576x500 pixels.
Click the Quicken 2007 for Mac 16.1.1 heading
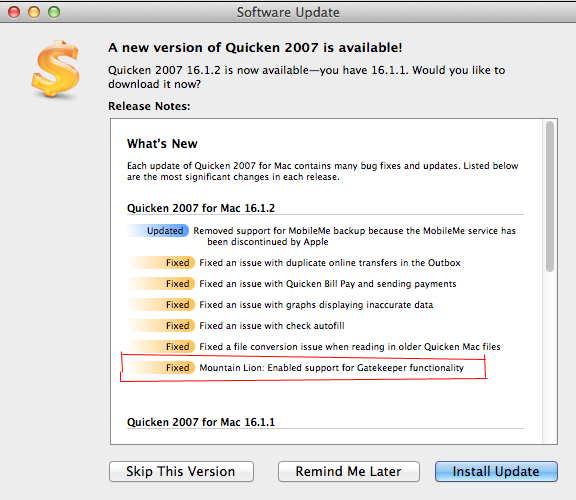201,422
